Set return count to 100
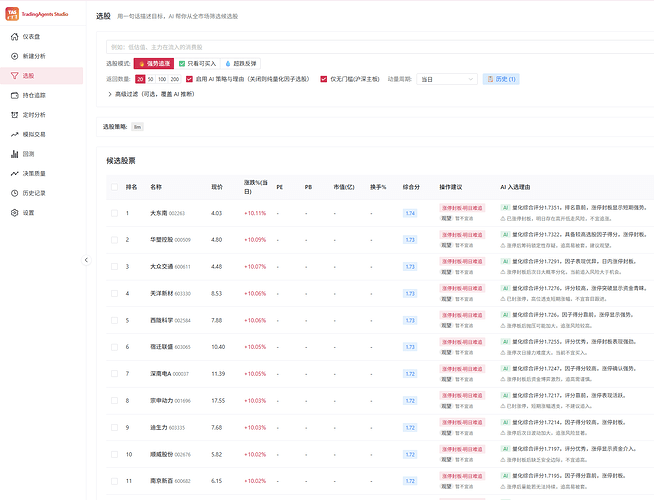This screenshot has width=654, height=500. [x=162, y=79]
